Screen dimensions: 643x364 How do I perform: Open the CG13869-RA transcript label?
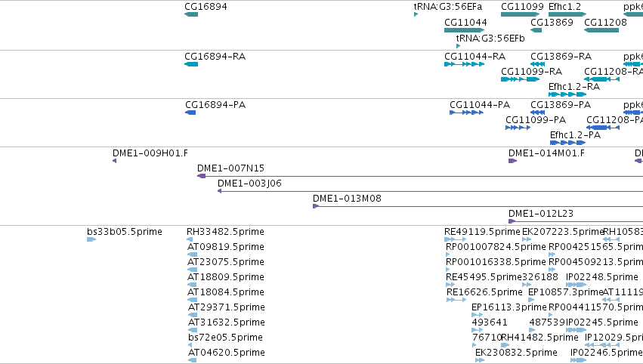561,57
